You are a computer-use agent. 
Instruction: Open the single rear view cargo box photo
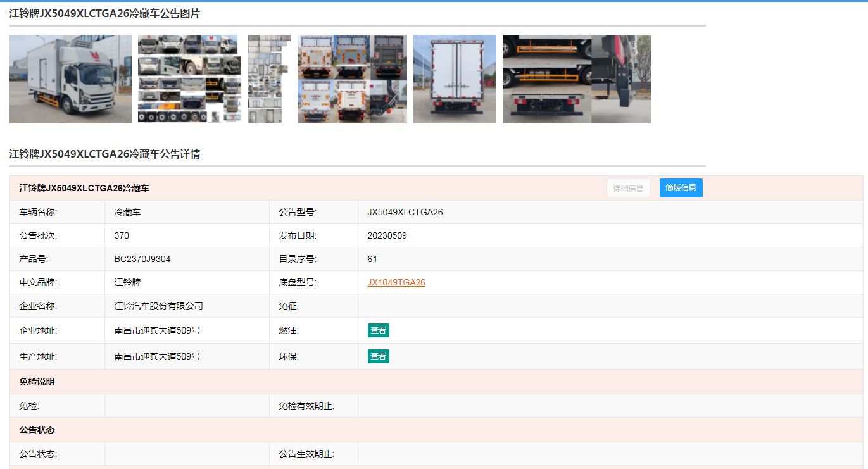(455, 79)
